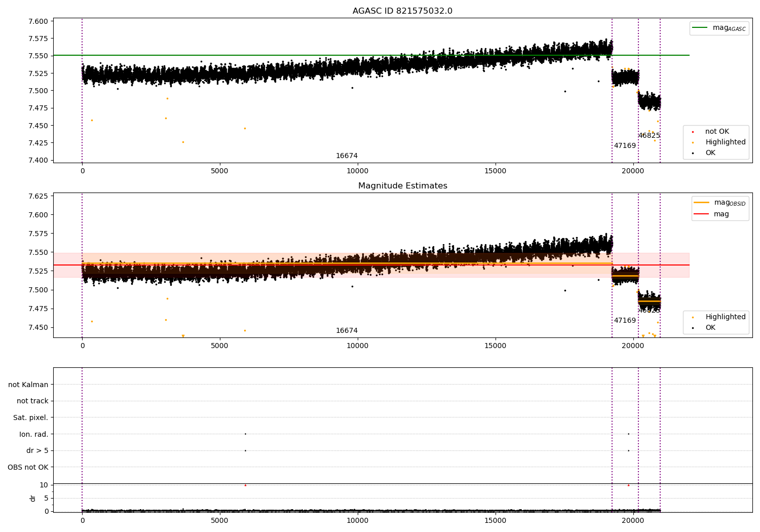Image resolution: width=760 pixels, height=532 pixels.
Task: Click the 7.575 y-tick in Magnitude Estimates plot
Action: pyautogui.click(x=39, y=234)
